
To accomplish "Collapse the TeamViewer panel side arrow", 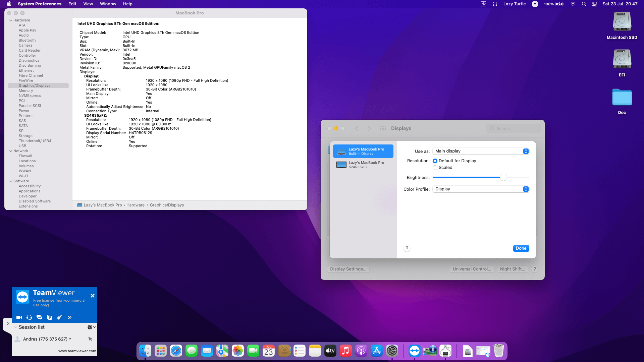I will (7, 324).
